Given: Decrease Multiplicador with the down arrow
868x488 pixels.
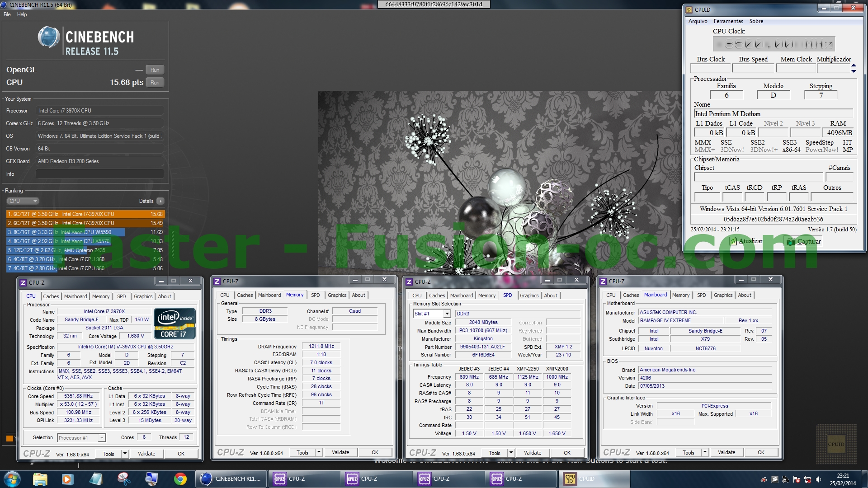Looking at the screenshot, I should point(854,71).
